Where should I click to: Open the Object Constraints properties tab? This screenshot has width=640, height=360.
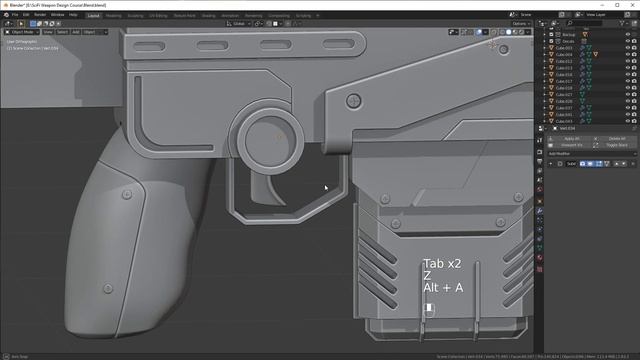(540, 238)
